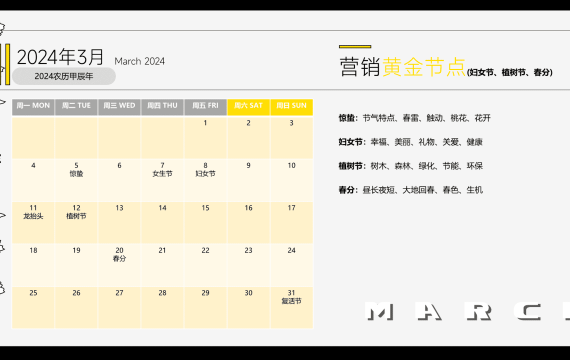This screenshot has height=360, width=570.
Task: Click calendar date 15
Action: coord(205,208)
